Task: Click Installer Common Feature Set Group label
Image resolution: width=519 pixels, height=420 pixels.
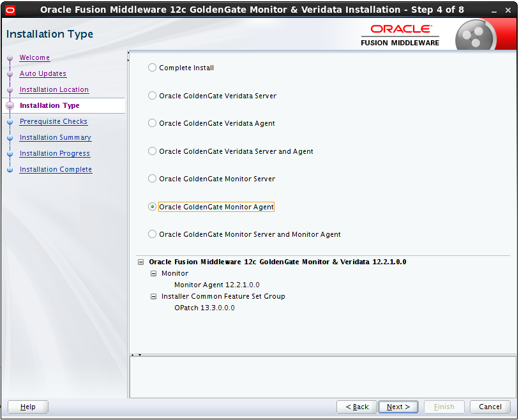Action: [x=223, y=296]
